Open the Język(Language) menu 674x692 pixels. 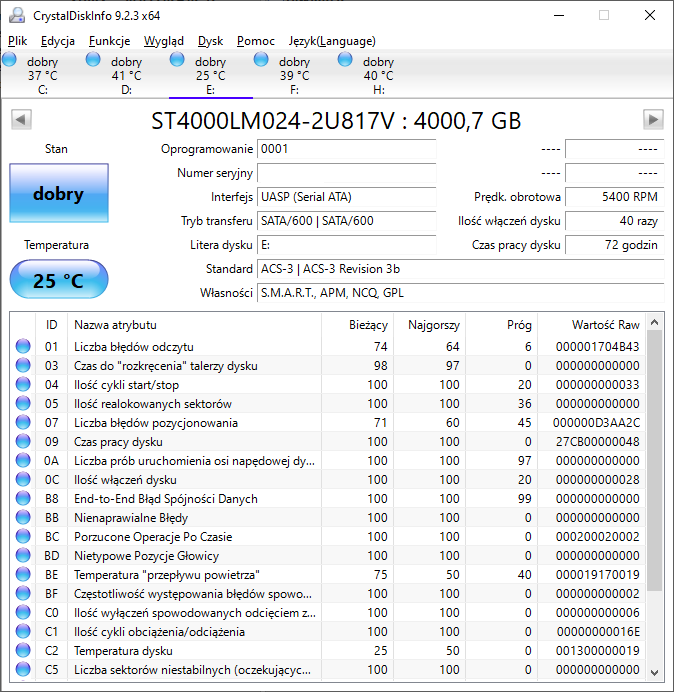332,41
